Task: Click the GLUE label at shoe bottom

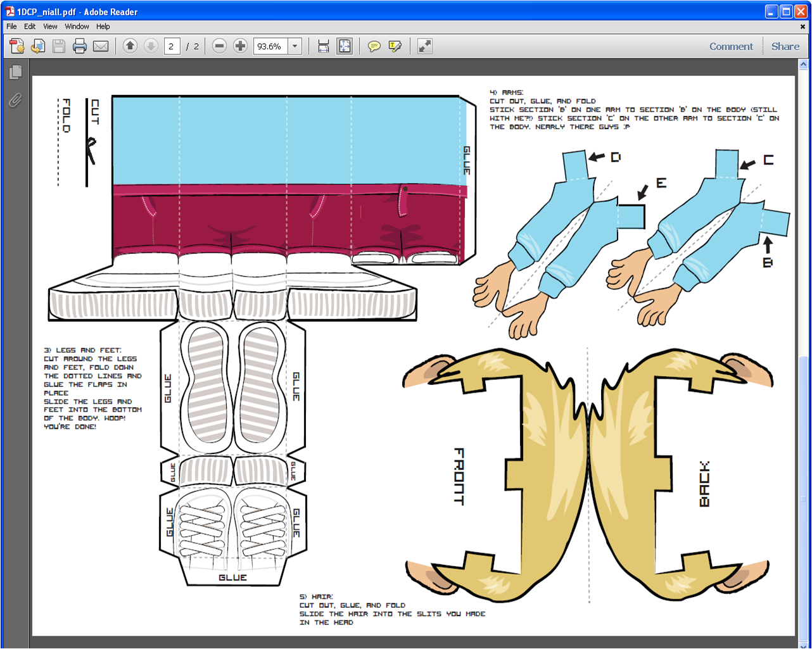Action: (232, 577)
